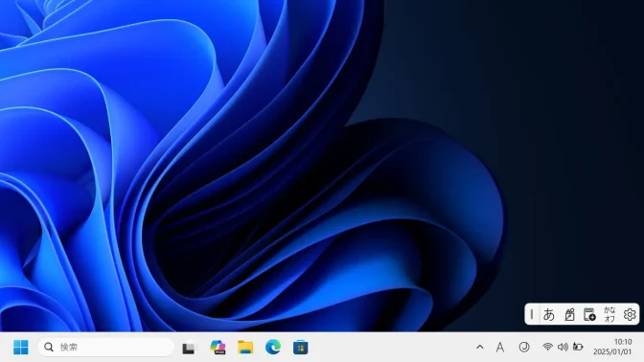
Task: Open Task View from the taskbar
Action: point(189,348)
